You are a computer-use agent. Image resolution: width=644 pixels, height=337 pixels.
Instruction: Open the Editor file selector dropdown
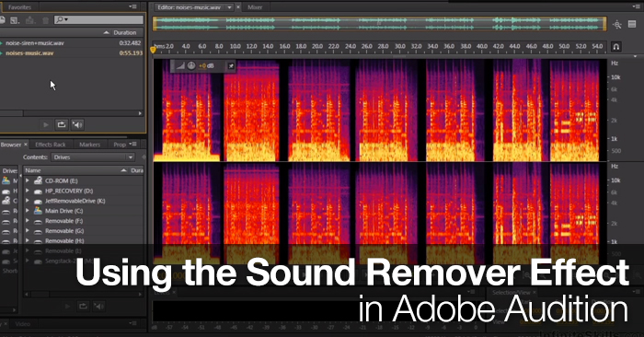229,7
